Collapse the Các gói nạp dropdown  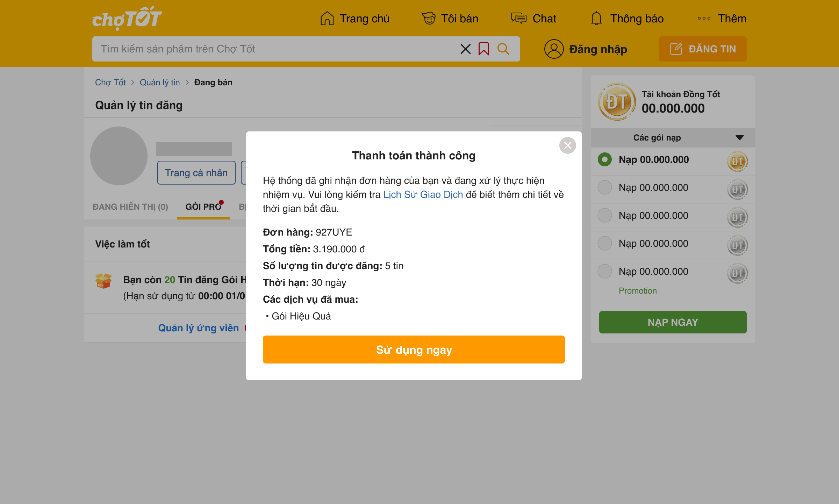(739, 138)
